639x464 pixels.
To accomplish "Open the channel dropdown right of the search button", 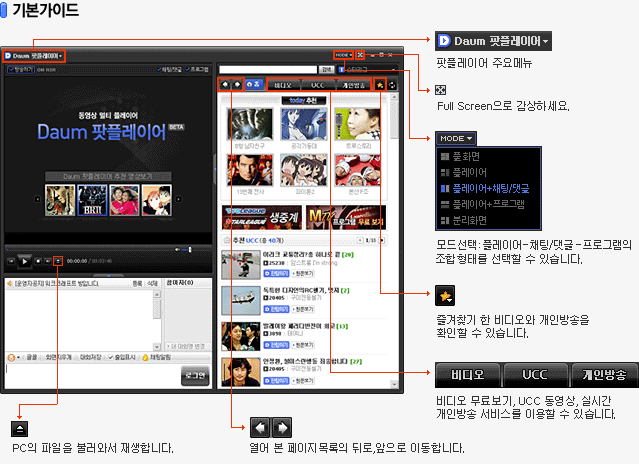I will tap(368, 70).
